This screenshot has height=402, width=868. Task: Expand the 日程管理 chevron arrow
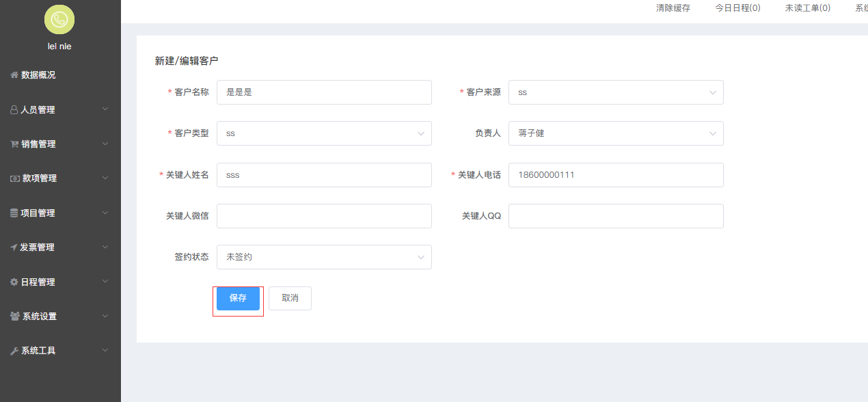105,282
